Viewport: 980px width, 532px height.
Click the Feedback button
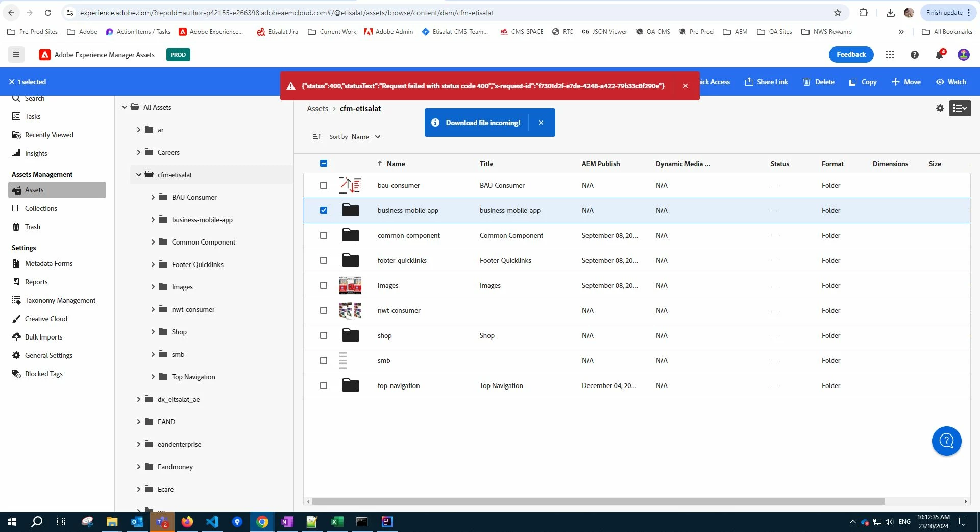(851, 55)
